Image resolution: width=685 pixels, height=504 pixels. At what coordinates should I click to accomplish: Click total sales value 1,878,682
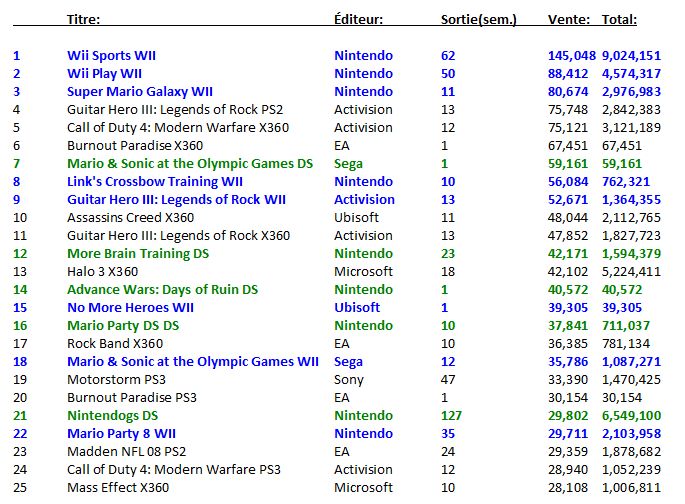[631, 452]
